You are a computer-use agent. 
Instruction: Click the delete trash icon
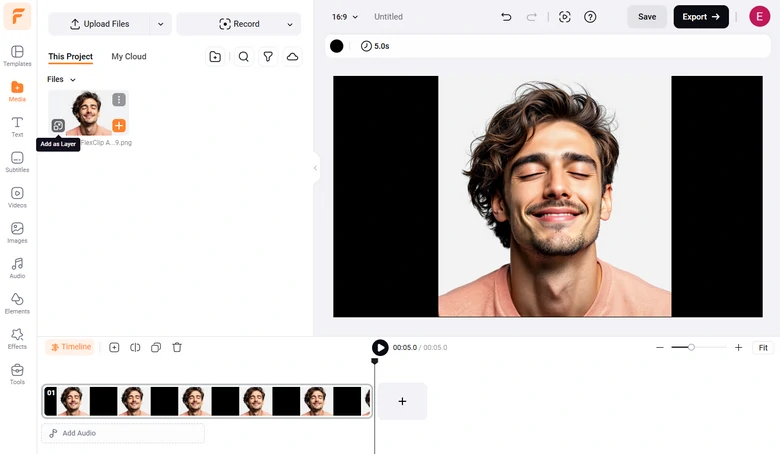177,348
